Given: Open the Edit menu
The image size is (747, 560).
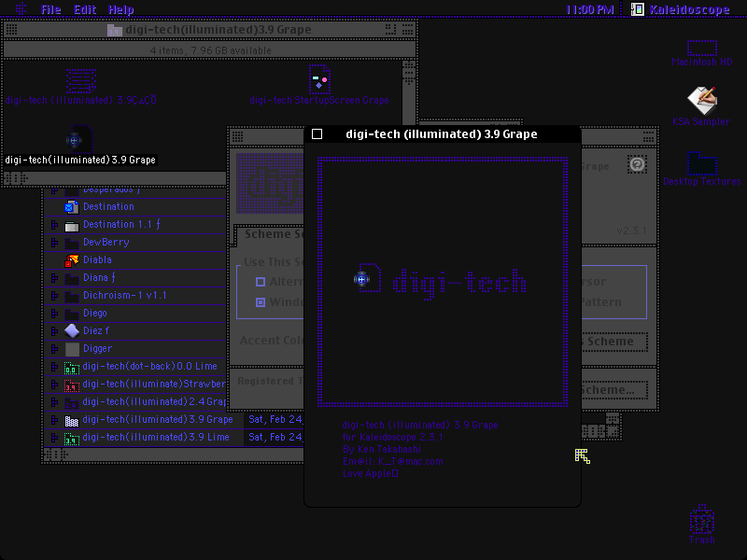Looking at the screenshot, I should [85, 9].
